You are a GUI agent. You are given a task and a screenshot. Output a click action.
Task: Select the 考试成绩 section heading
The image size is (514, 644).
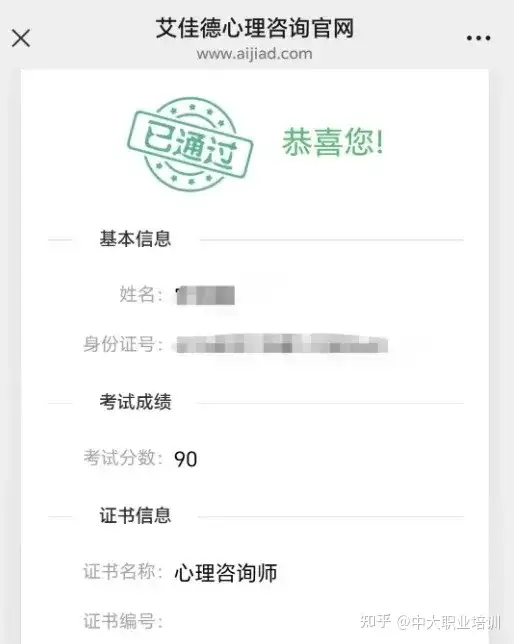pos(136,402)
